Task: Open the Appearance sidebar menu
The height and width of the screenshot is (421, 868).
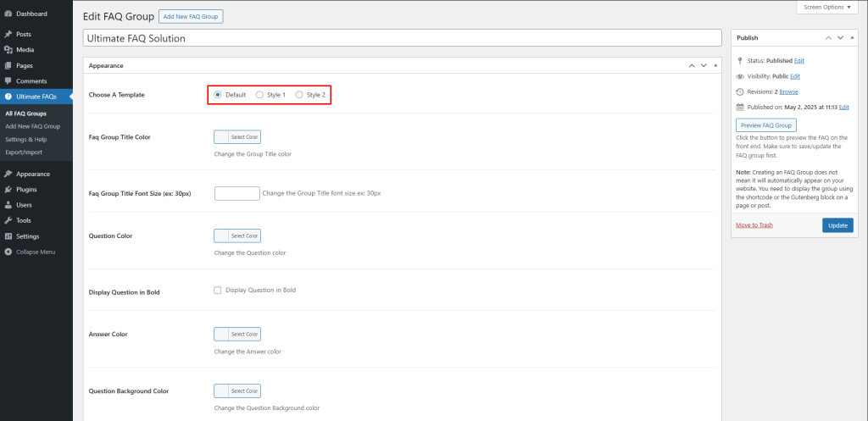Action: tap(36, 174)
